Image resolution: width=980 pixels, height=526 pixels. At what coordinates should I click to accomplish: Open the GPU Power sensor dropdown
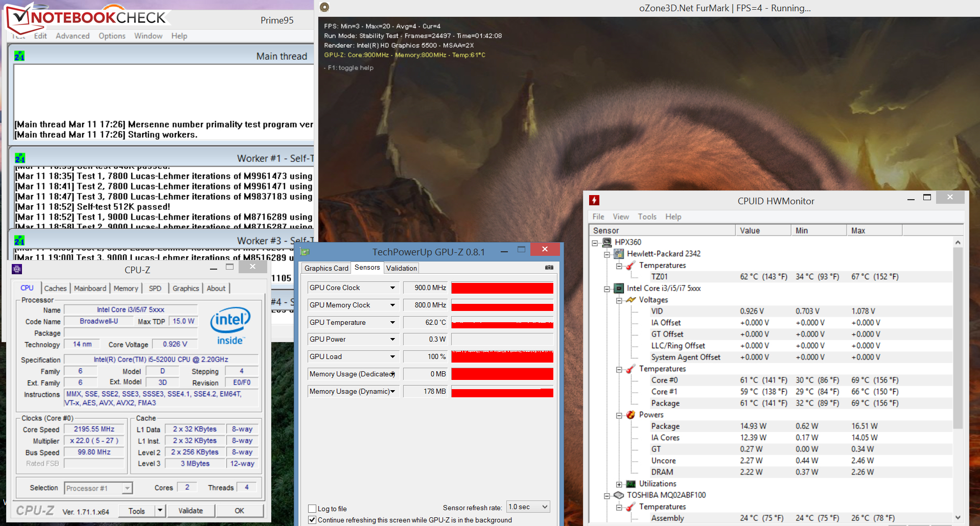click(x=392, y=340)
